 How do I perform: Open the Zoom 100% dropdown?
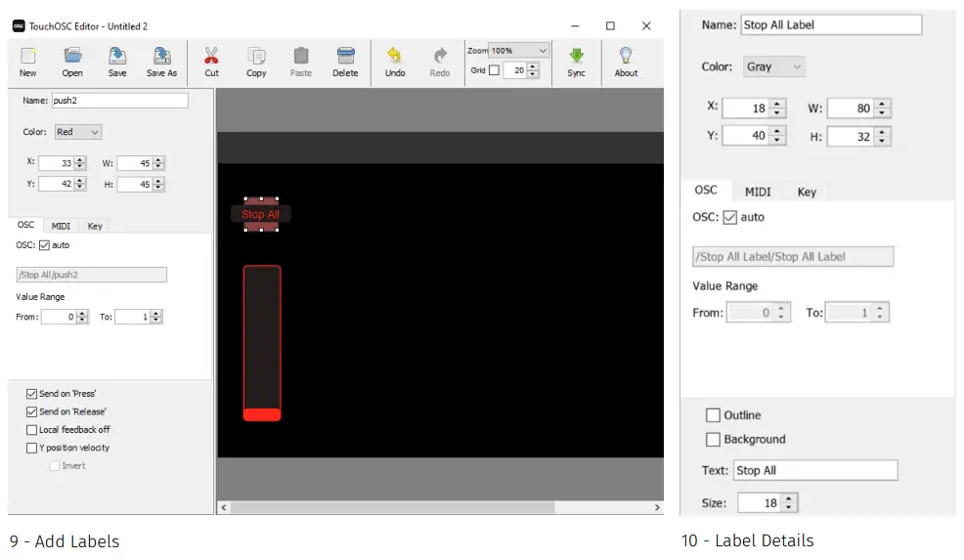point(518,51)
